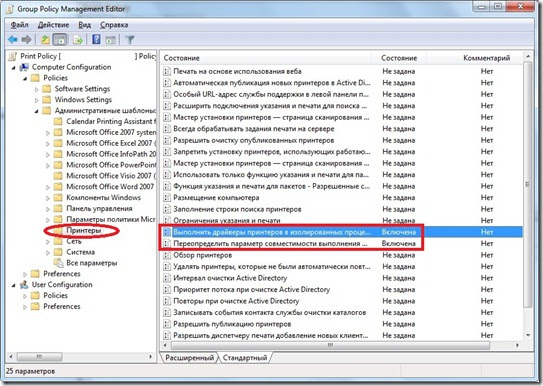Click the policy list horizontal scrollbar

[x=330, y=345]
